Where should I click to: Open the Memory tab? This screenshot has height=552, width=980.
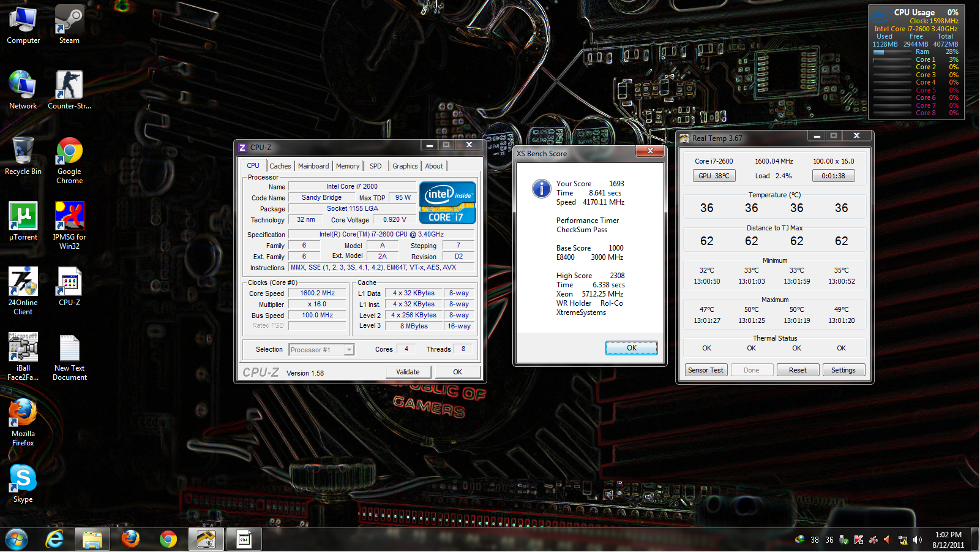pos(348,166)
